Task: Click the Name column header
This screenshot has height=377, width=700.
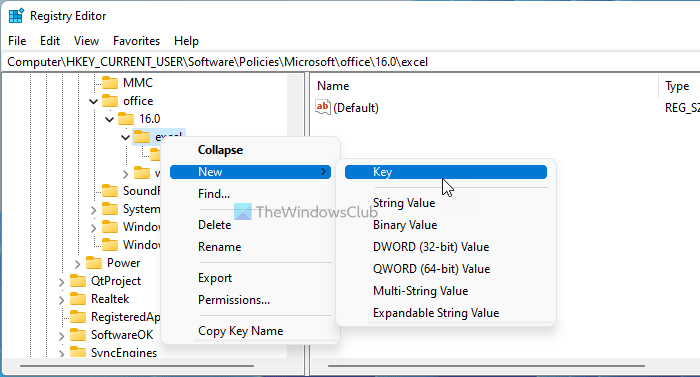Action: pos(484,86)
